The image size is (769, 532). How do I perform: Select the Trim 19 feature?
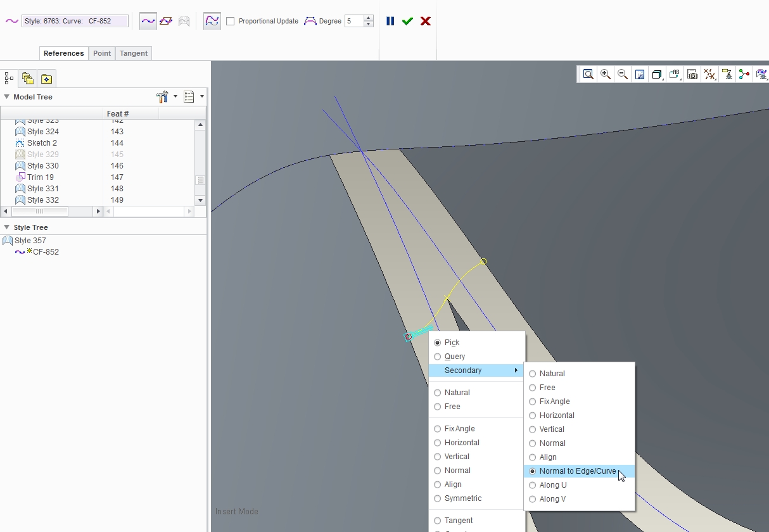point(40,177)
